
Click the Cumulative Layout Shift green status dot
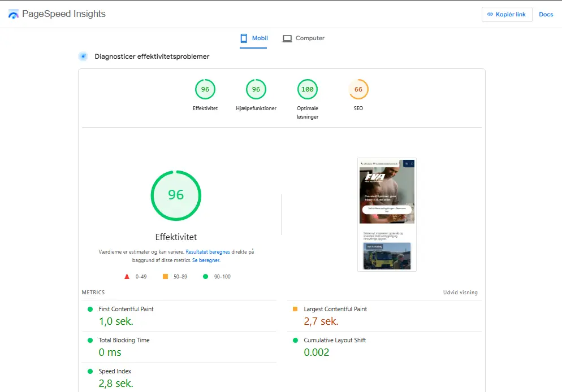[295, 340]
